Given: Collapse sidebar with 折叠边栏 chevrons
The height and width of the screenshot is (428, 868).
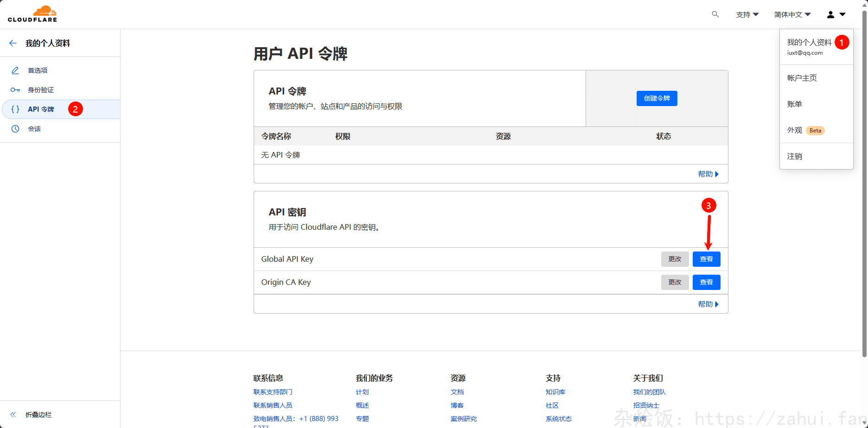Looking at the screenshot, I should pos(13,415).
